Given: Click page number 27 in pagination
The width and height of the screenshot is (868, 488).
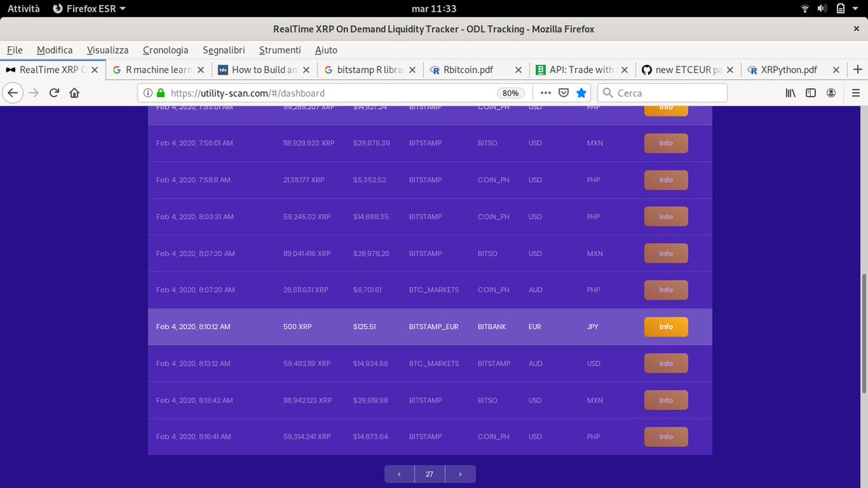Looking at the screenshot, I should pyautogui.click(x=430, y=474).
